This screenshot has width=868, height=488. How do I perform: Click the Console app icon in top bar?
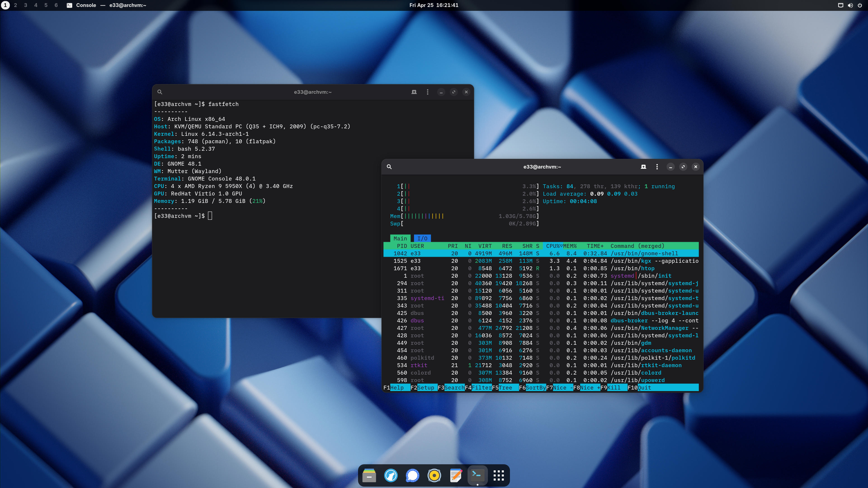69,5
